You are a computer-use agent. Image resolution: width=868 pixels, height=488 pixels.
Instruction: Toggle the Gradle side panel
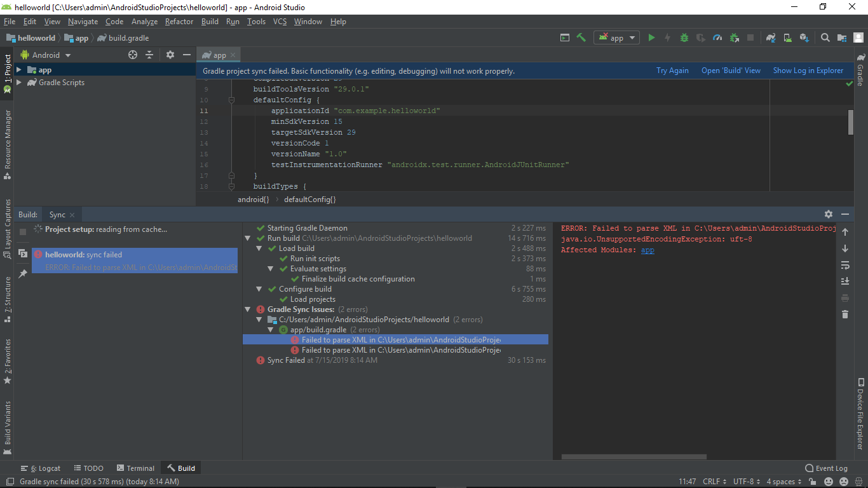click(860, 70)
